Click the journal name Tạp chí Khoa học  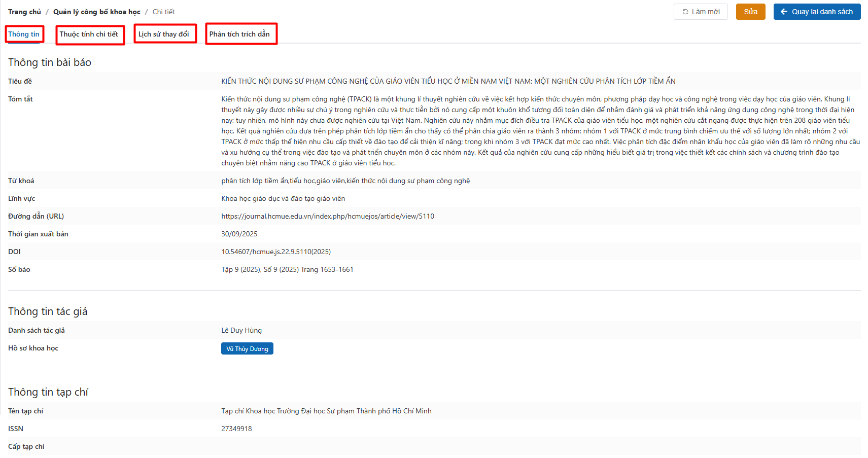click(x=326, y=411)
